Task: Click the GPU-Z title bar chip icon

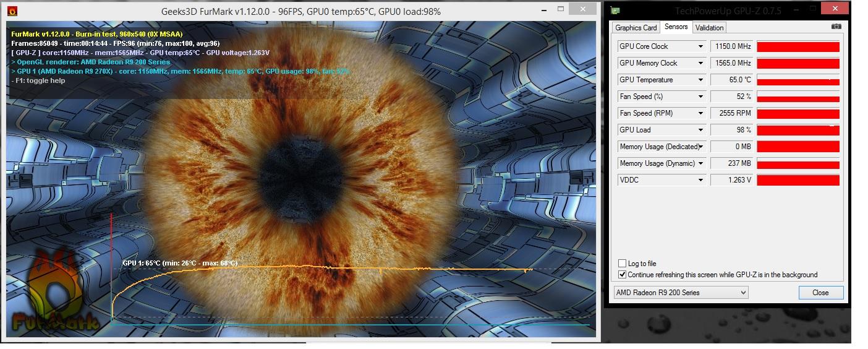Action: click(615, 11)
